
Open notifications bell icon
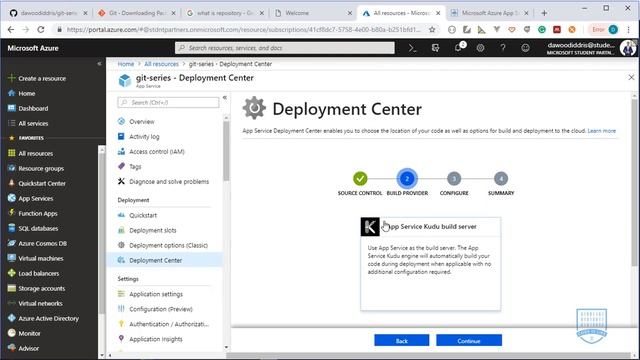tap(458, 48)
